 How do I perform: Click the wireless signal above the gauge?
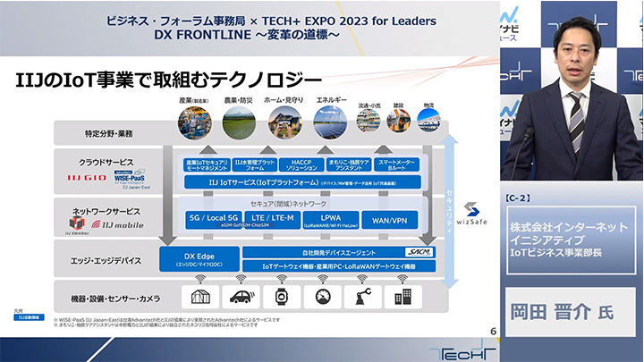coord(322,279)
